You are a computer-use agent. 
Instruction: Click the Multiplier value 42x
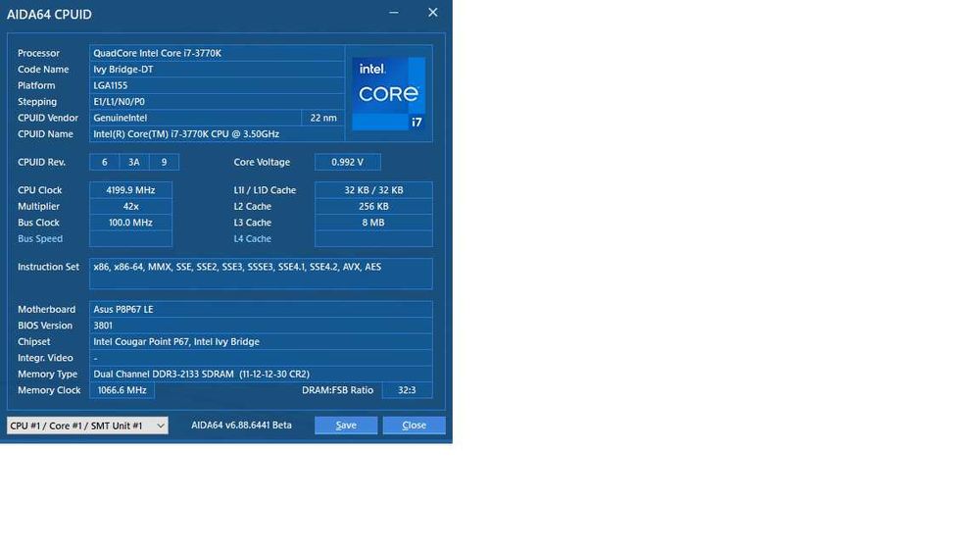point(130,206)
